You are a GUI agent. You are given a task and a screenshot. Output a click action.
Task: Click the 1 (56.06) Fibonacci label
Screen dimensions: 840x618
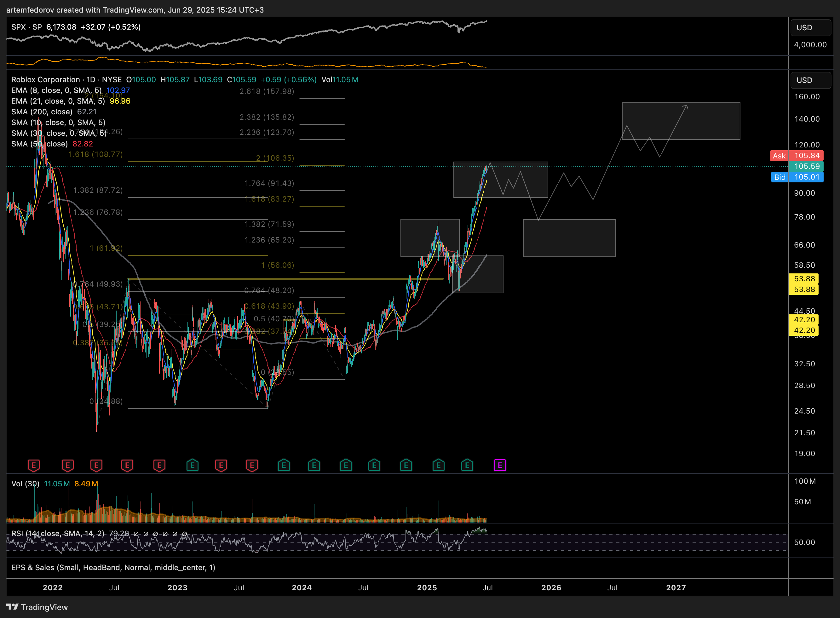(278, 265)
